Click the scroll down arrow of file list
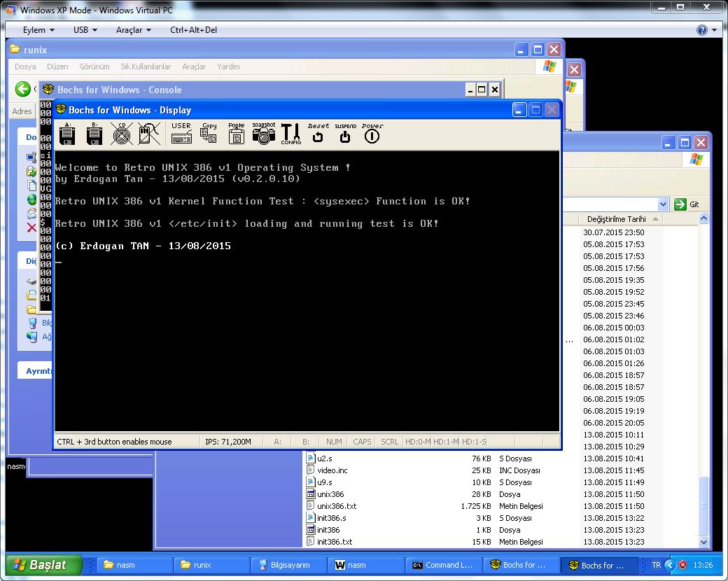728x581 pixels. click(704, 542)
